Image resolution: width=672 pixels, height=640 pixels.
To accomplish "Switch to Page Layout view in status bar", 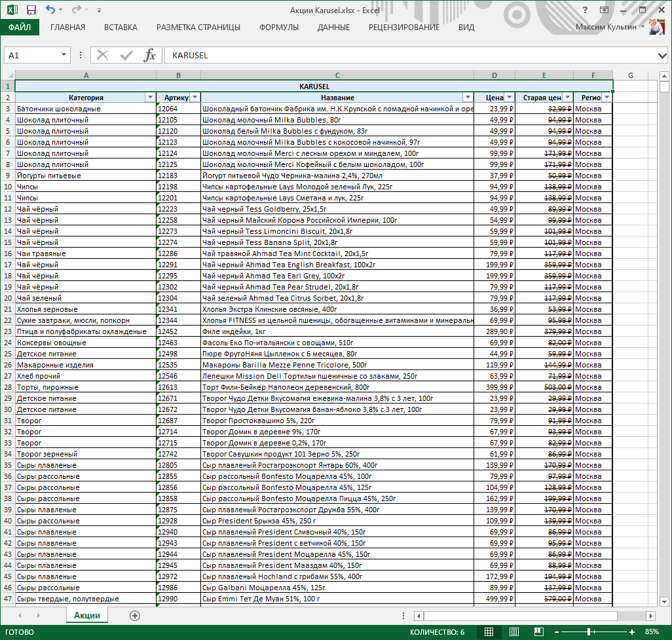I will click(x=514, y=631).
